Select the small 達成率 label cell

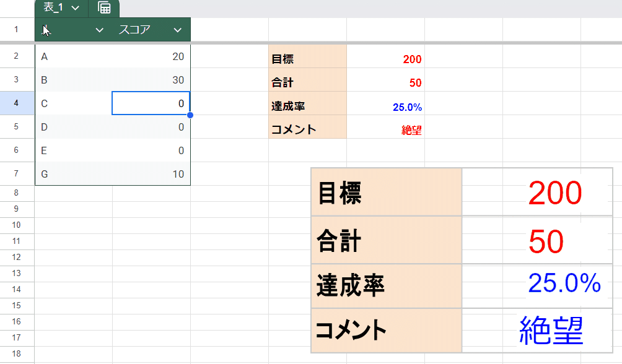307,103
